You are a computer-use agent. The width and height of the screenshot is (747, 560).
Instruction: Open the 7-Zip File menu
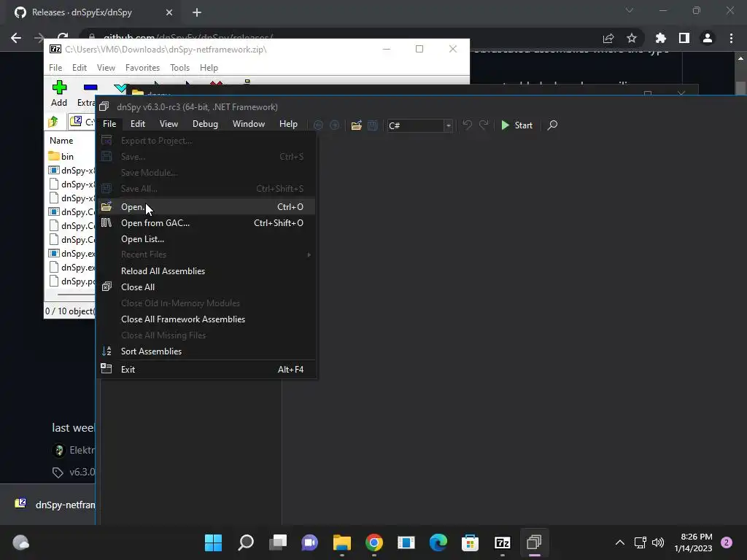[x=55, y=68]
